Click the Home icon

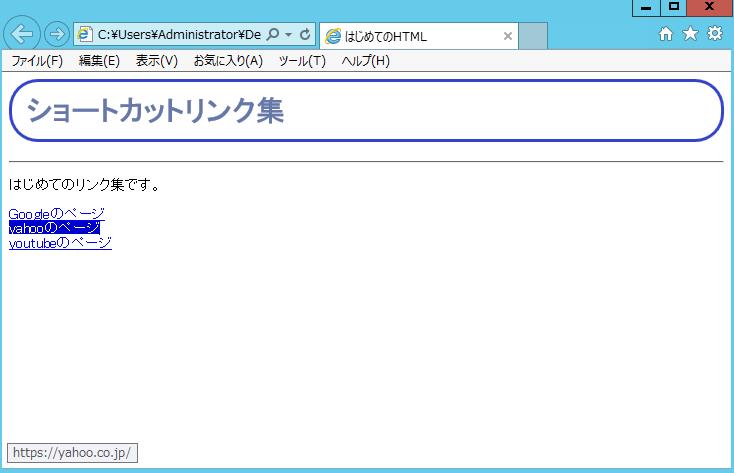click(x=665, y=34)
